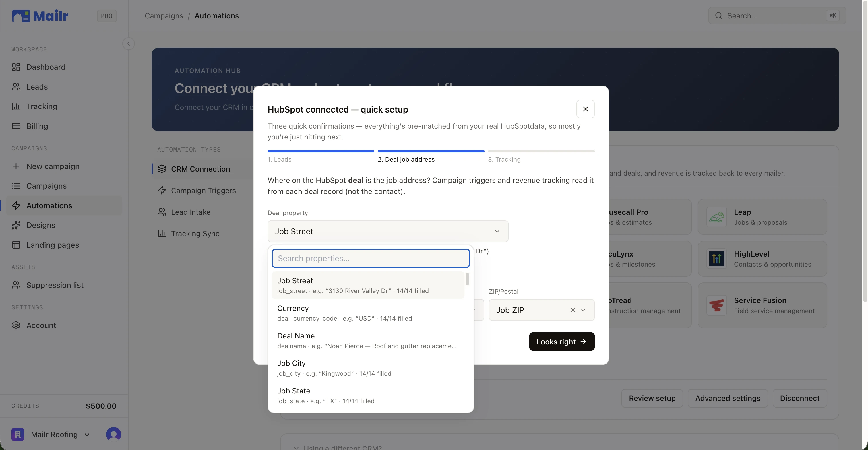Click the HighLevel CRM logo
The image size is (868, 450).
(716, 259)
